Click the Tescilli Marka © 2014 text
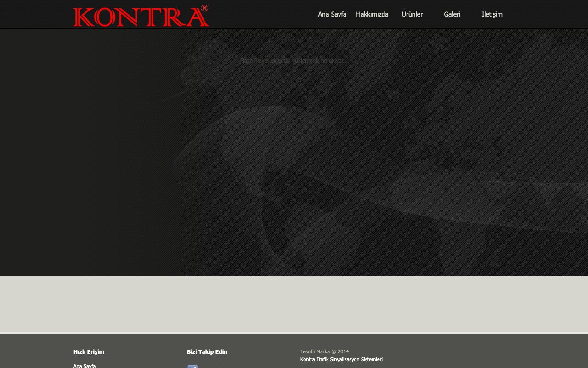 click(325, 351)
